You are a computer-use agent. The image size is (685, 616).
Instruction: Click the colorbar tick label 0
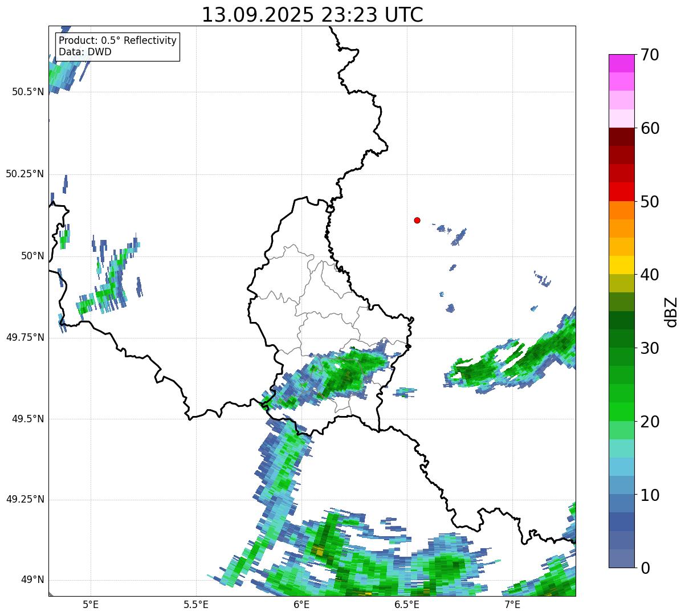[x=645, y=568]
